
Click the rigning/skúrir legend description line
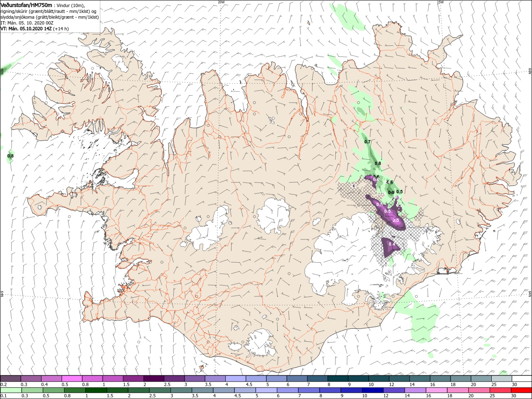[48, 11]
